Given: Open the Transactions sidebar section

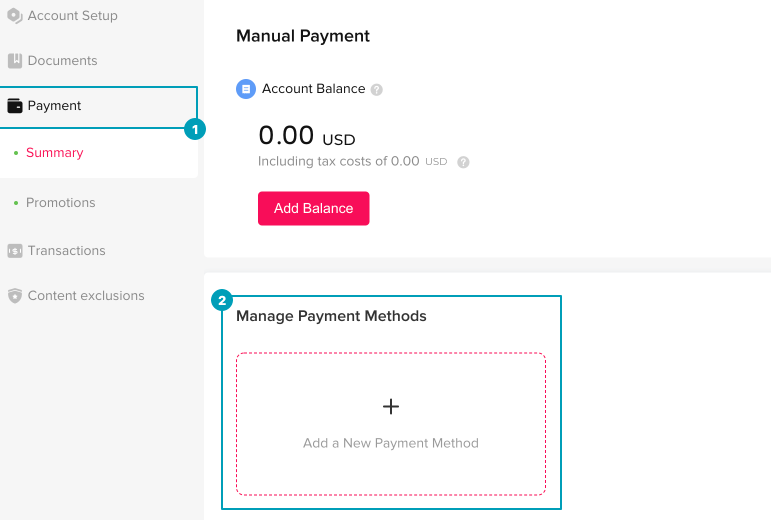Looking at the screenshot, I should pyautogui.click(x=66, y=251).
